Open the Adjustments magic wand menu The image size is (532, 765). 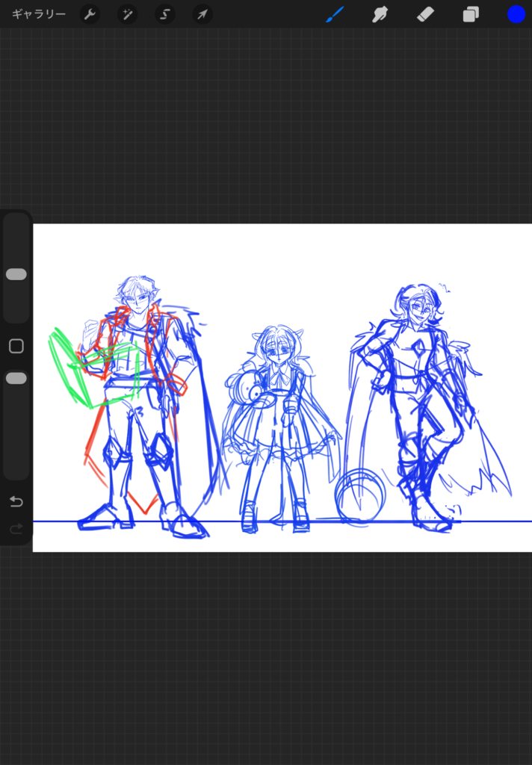pyautogui.click(x=128, y=14)
